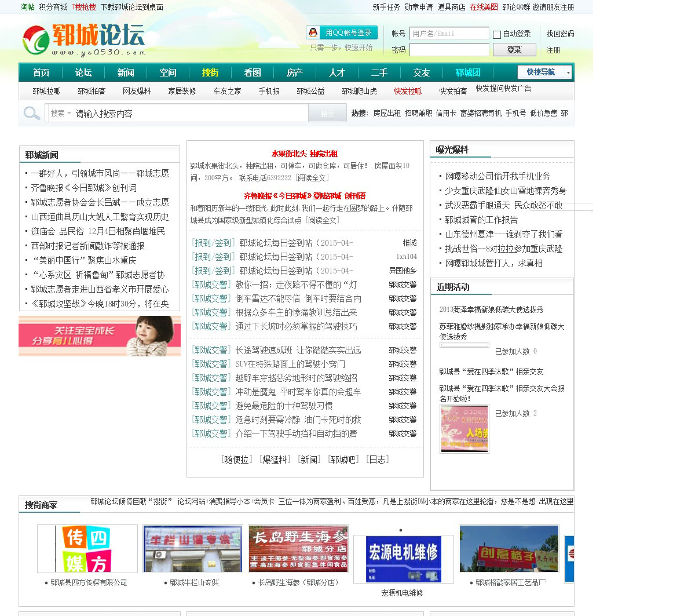The height and width of the screenshot is (616, 695).
Task: Click the 郓城新闻 section heading
Action: click(x=42, y=155)
